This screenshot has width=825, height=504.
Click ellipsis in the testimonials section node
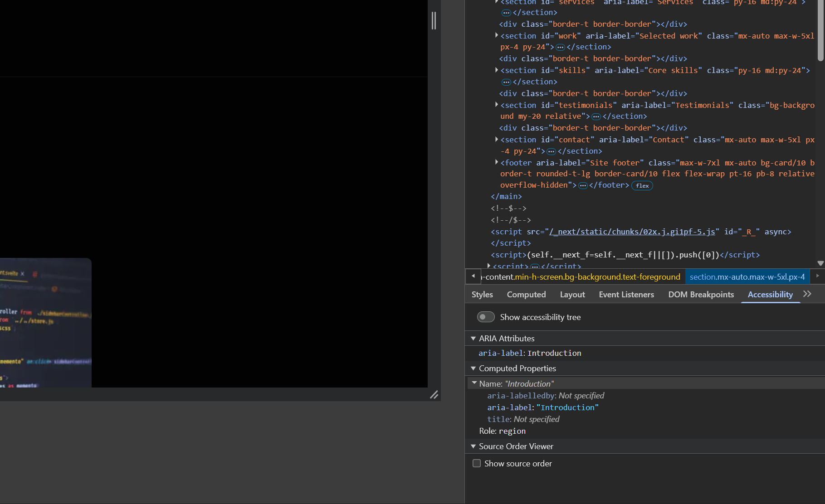click(x=596, y=116)
